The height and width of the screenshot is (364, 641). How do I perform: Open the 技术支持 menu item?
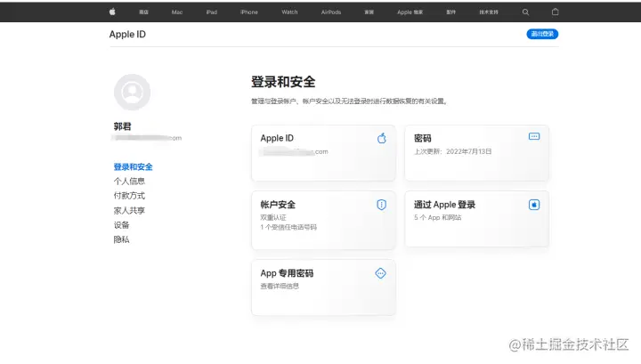click(489, 12)
